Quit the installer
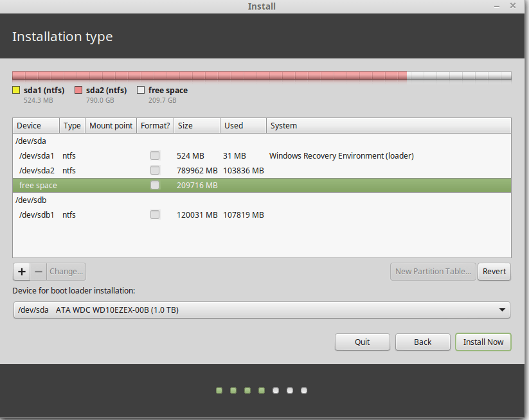 (362, 342)
